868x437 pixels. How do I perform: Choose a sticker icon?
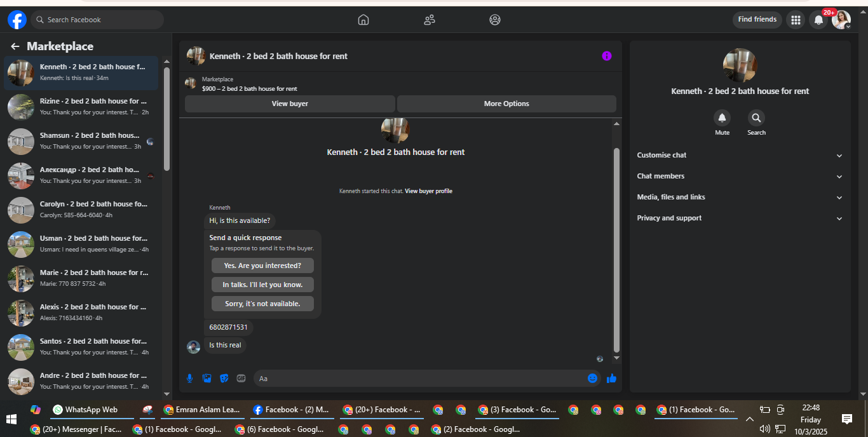[x=224, y=379]
